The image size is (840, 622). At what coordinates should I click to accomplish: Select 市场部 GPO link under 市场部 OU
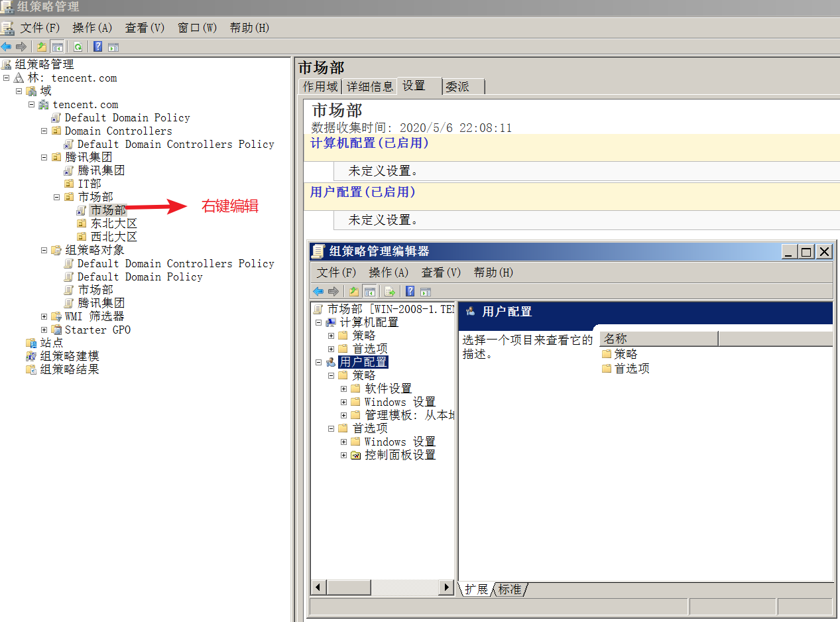coord(108,210)
